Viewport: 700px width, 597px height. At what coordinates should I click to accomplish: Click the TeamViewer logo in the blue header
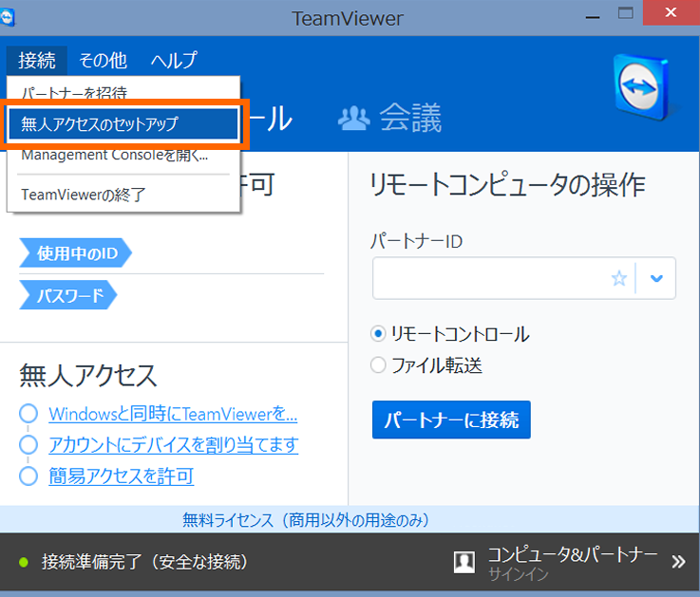click(642, 87)
